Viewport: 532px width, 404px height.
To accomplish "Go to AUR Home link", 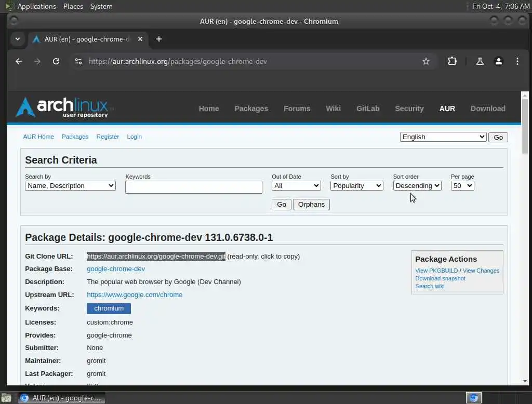I will (x=38, y=137).
